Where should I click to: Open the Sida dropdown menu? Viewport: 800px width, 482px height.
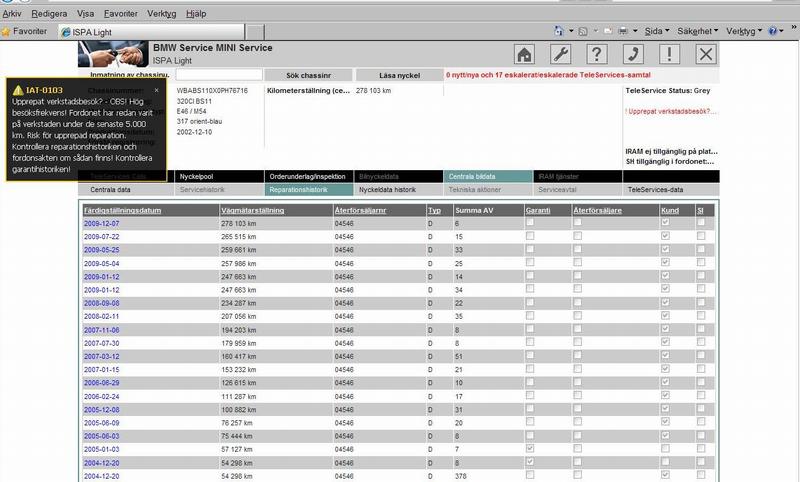point(653,32)
